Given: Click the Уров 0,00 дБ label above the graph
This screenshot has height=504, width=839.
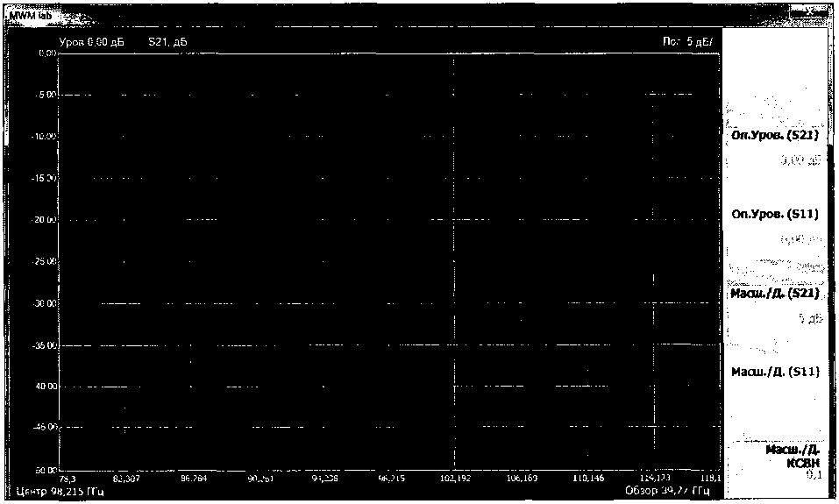Looking at the screenshot, I should [x=91, y=42].
